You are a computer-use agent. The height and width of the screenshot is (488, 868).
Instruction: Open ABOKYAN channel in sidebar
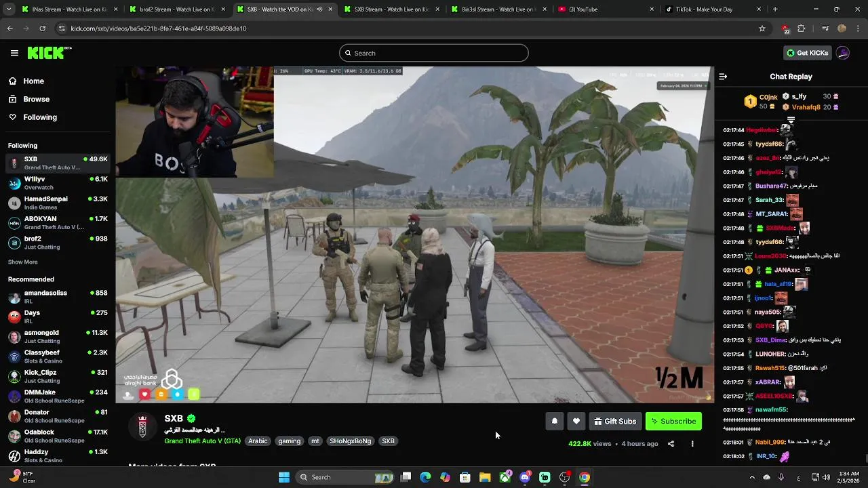point(58,223)
